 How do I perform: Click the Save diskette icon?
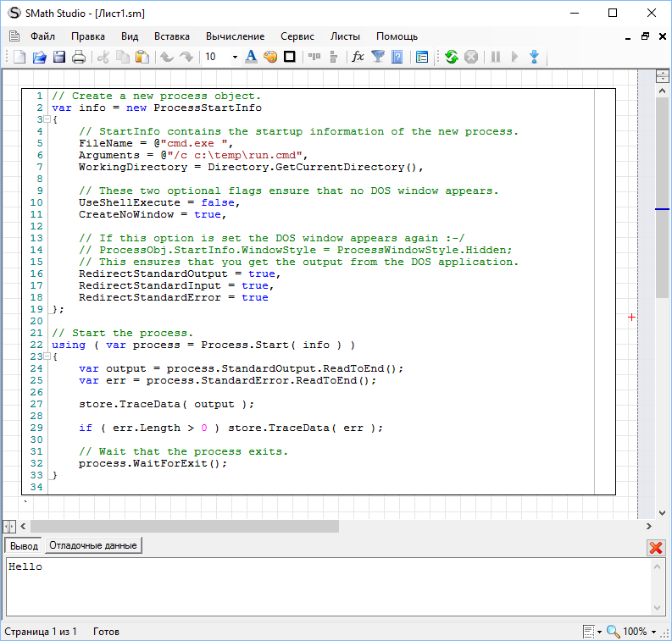pyautogui.click(x=59, y=57)
